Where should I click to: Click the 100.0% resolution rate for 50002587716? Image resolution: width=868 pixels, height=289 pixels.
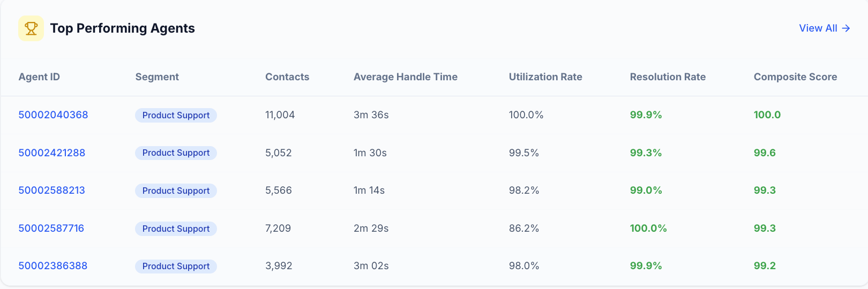[x=648, y=229]
